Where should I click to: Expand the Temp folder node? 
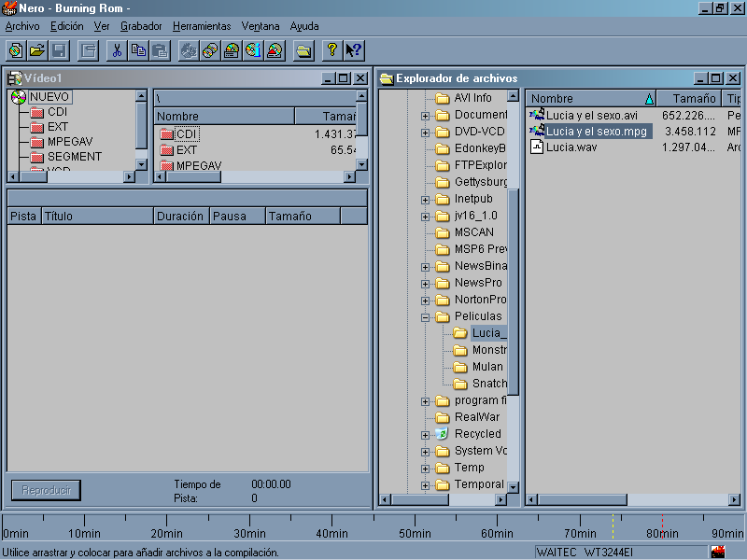pyautogui.click(x=426, y=468)
